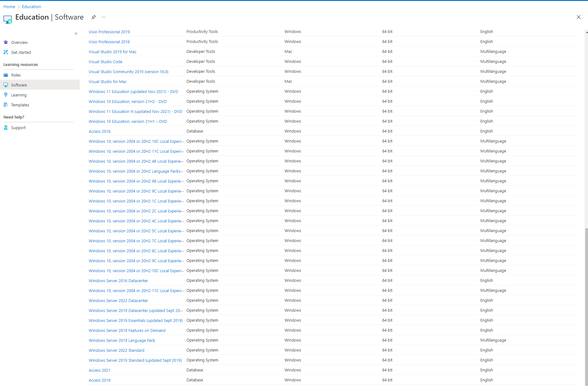The height and width of the screenshot is (386, 588).
Task: Open the Overview menu item
Action: pos(19,42)
